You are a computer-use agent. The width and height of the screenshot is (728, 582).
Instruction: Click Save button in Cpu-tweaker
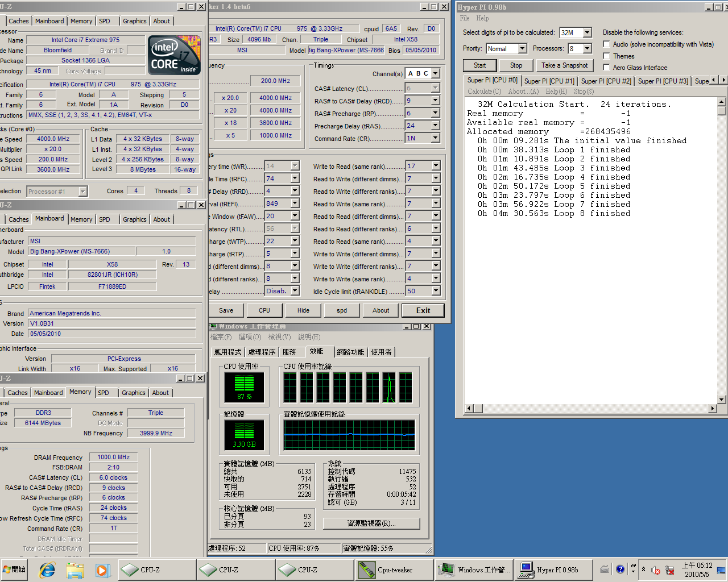(226, 310)
